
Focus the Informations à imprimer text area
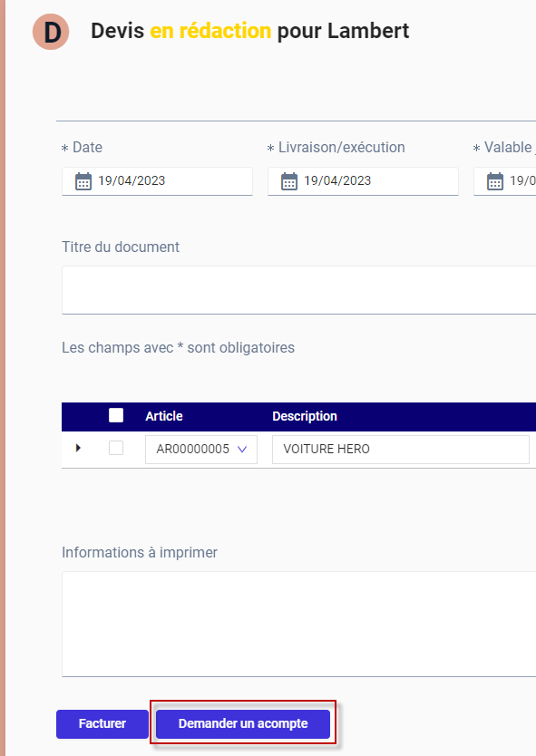[x=298, y=624]
